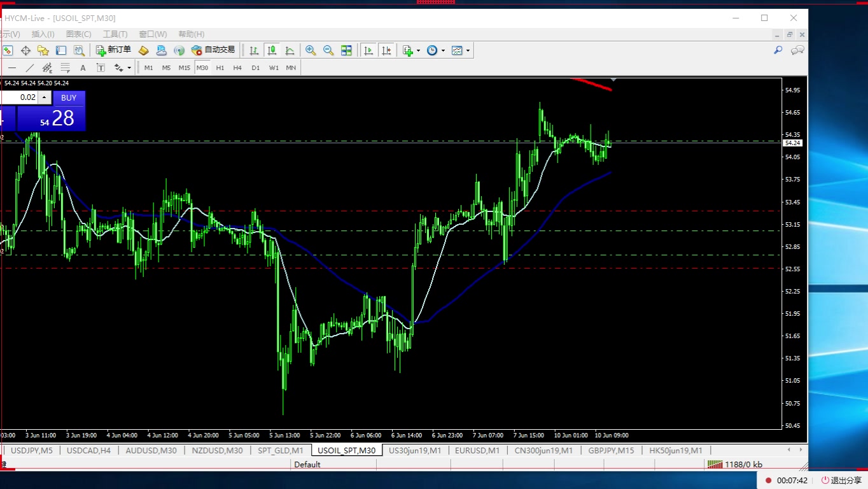
Task: Show the Terminal panel icon
Action: [x=61, y=50]
